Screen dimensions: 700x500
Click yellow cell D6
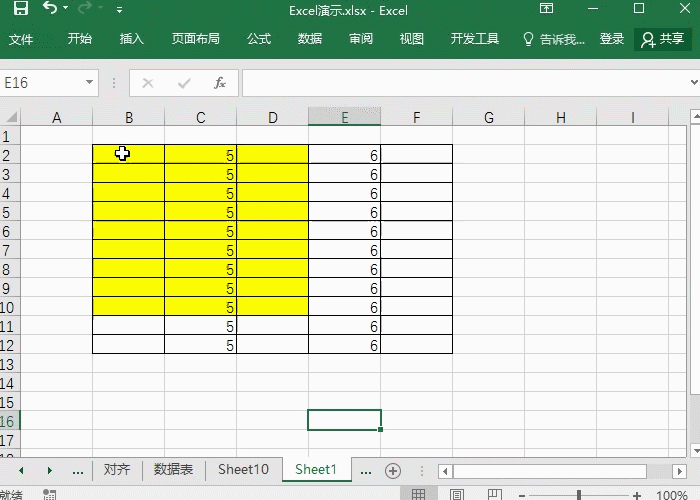(272, 230)
